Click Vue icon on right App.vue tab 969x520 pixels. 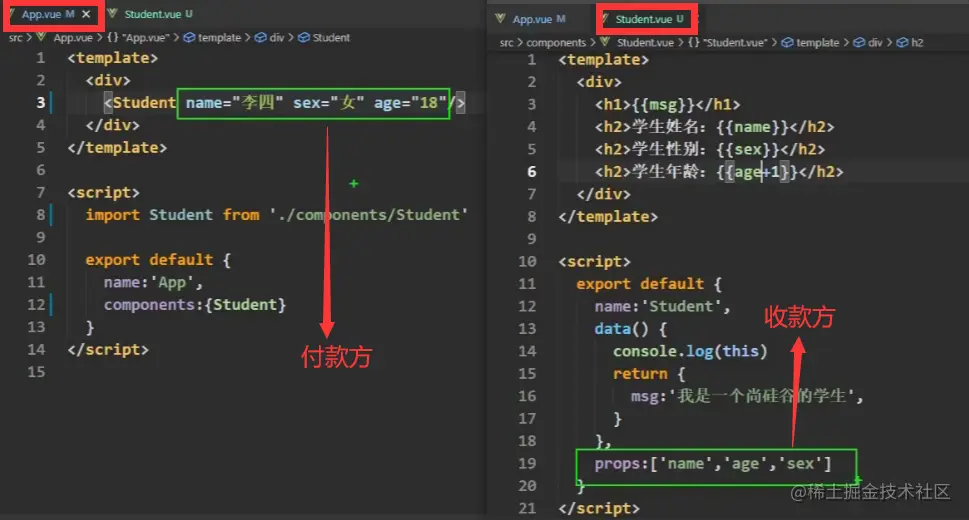tap(500, 19)
